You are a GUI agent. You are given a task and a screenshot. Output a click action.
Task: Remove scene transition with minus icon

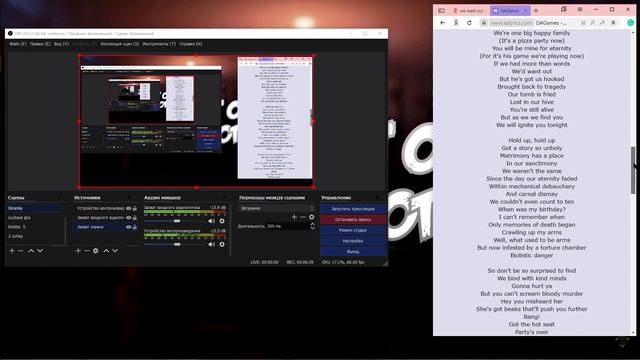(303, 217)
